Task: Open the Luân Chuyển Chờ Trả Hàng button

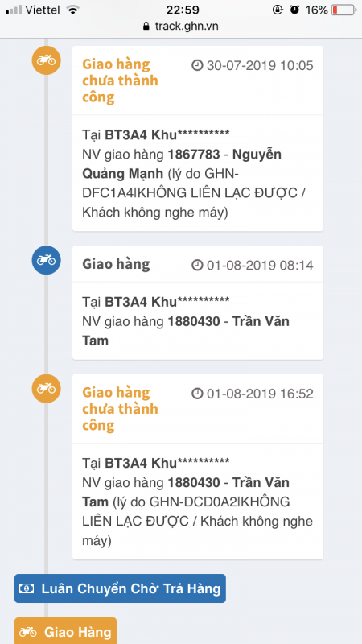Action: pos(120,588)
